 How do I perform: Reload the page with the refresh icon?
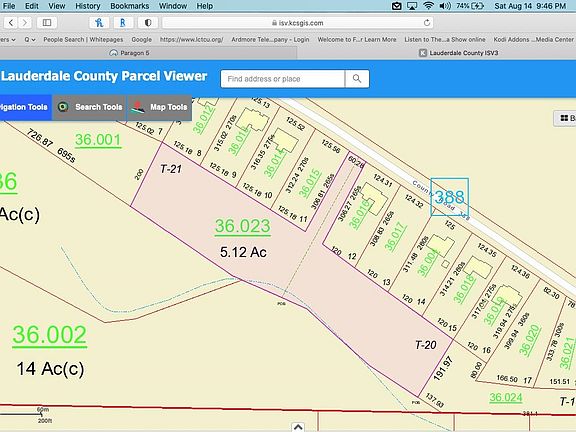pos(426,23)
